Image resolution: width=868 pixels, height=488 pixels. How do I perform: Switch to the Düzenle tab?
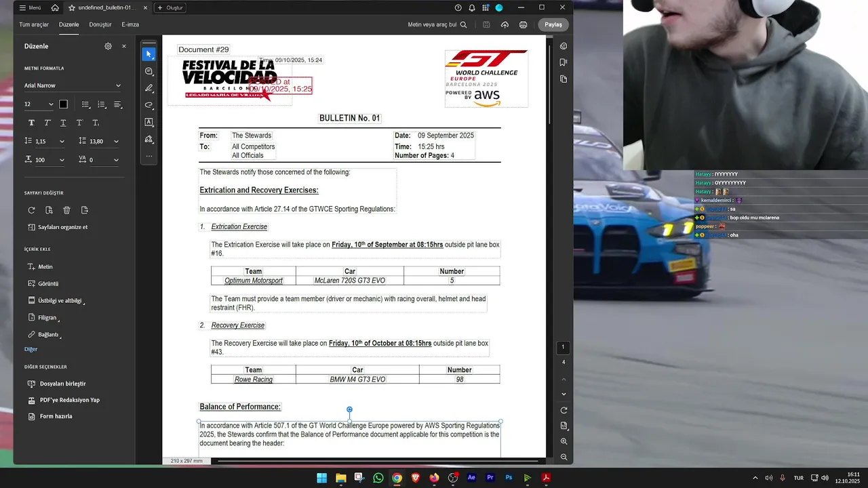pos(68,24)
